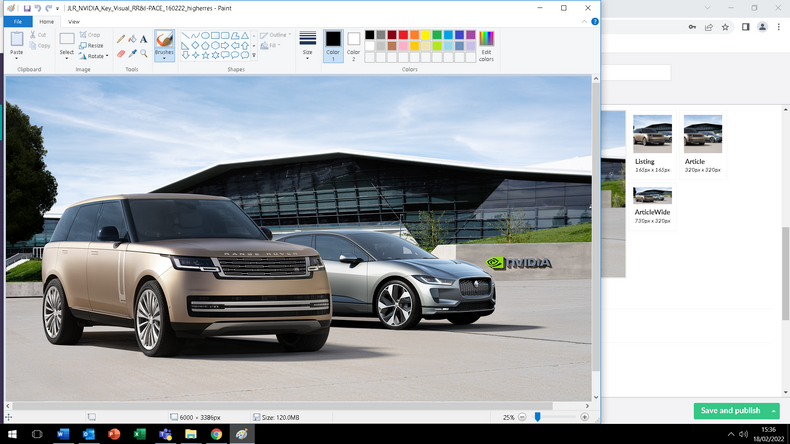Click the Copy command in Clipboard group
Screen dimensions: 790x444
[x=40, y=45]
